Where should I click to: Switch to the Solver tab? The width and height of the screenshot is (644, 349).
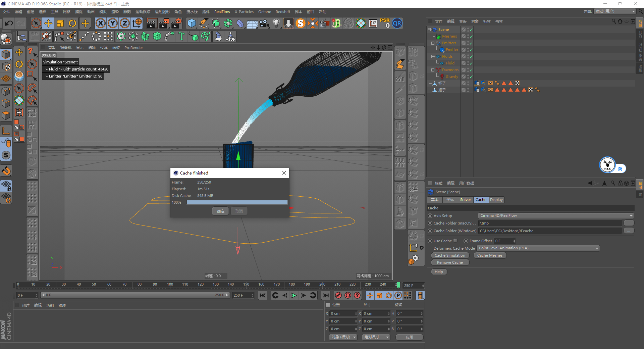coord(465,200)
